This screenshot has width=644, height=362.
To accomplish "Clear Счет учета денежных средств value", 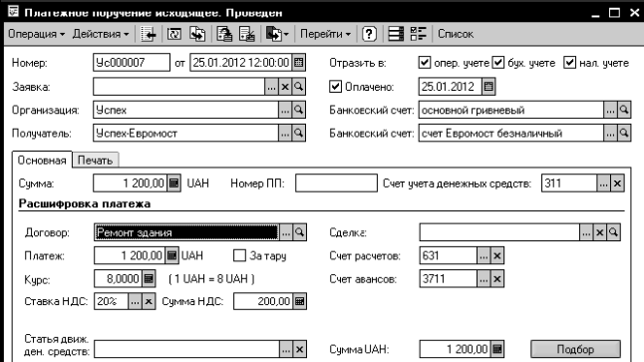I will (617, 183).
